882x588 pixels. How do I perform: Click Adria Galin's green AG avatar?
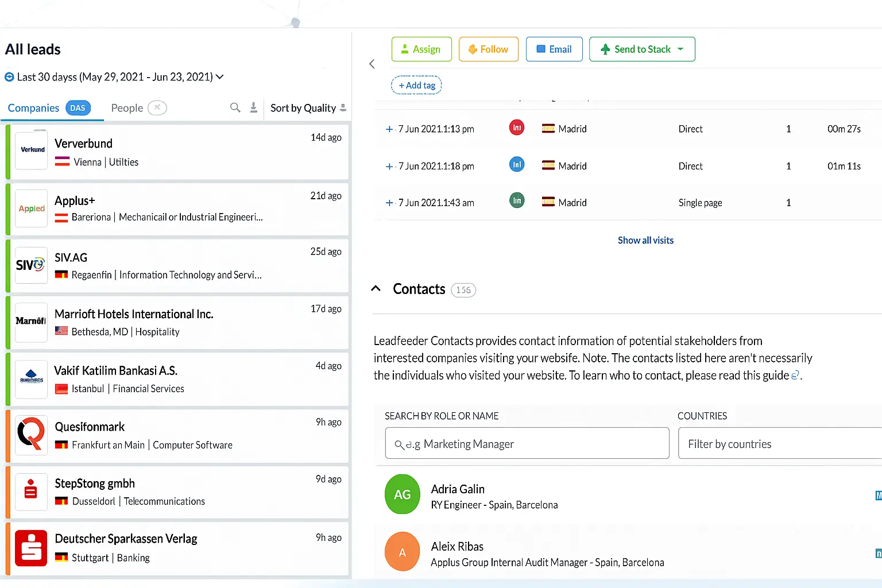coord(402,494)
